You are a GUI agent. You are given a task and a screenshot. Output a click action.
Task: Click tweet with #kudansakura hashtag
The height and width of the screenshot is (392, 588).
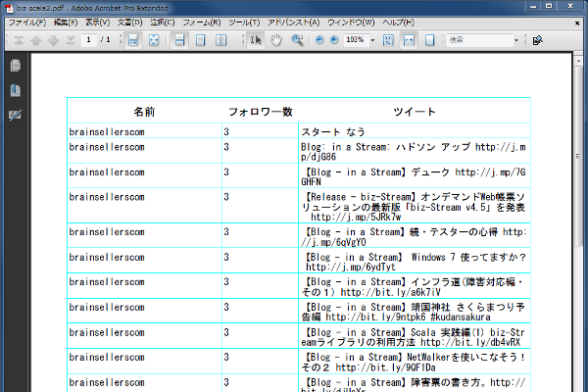point(414,312)
